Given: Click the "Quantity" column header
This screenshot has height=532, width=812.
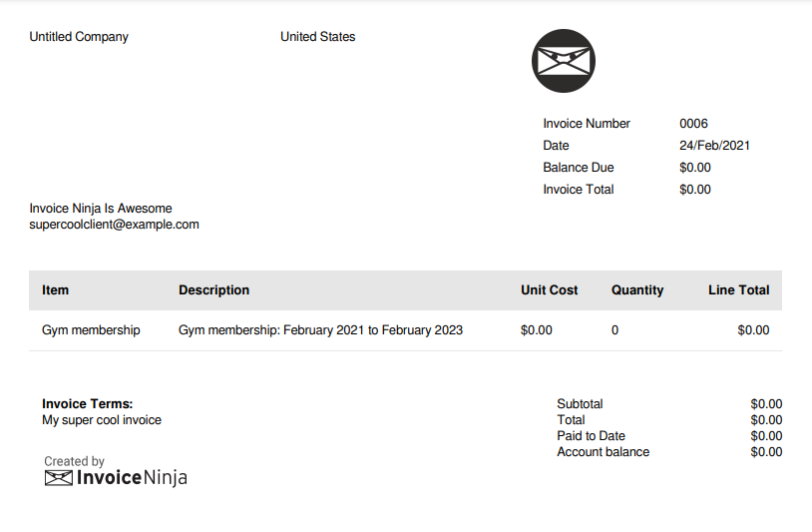Looking at the screenshot, I should tap(637, 290).
